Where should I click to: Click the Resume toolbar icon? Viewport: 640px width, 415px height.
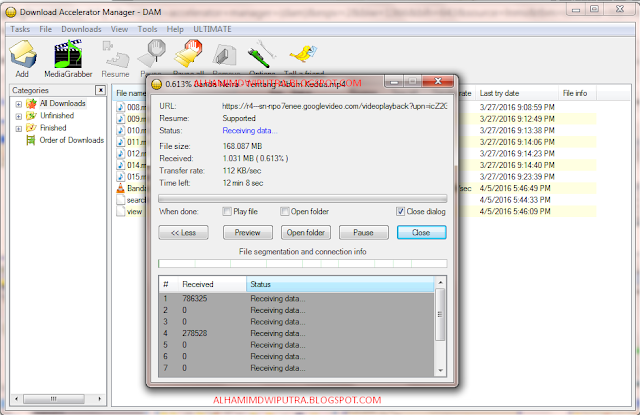pos(116,54)
